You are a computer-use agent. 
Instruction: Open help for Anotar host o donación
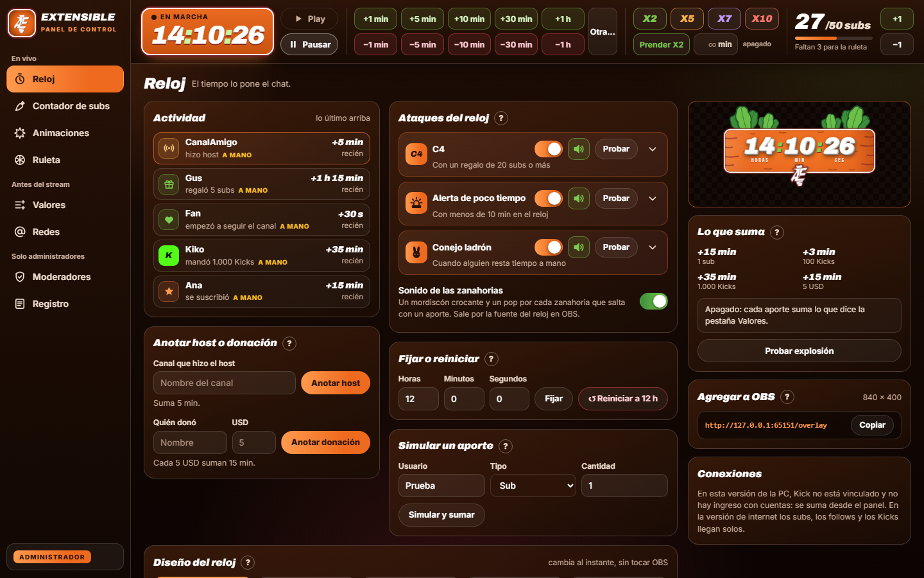(289, 344)
